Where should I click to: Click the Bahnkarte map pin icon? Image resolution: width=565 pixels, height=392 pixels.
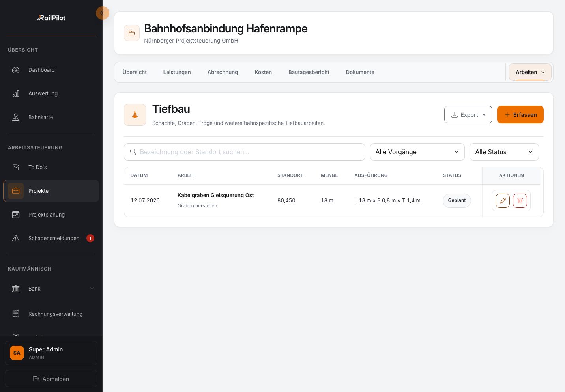pyautogui.click(x=16, y=117)
